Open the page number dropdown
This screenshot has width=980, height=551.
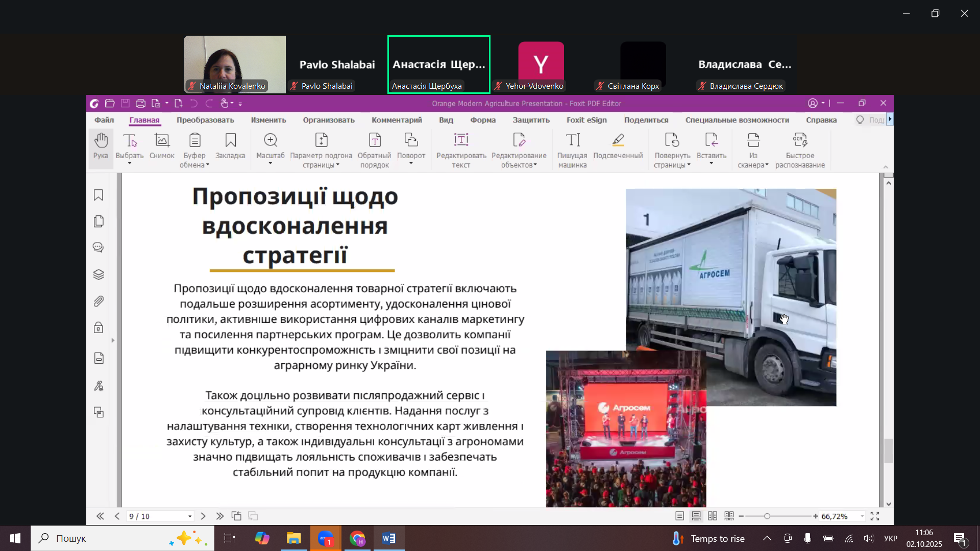coord(190,516)
